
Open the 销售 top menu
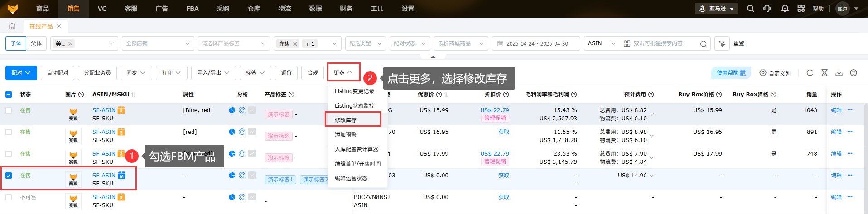(73, 9)
